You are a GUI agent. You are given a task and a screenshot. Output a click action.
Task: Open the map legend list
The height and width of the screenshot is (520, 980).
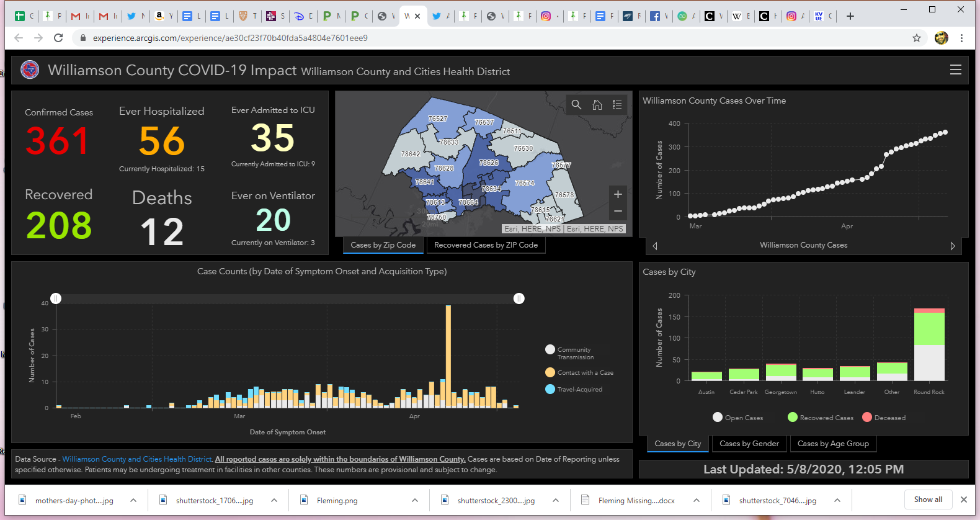coord(617,105)
